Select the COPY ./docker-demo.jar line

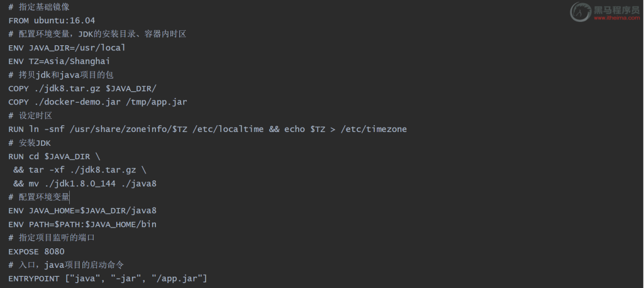(97, 102)
